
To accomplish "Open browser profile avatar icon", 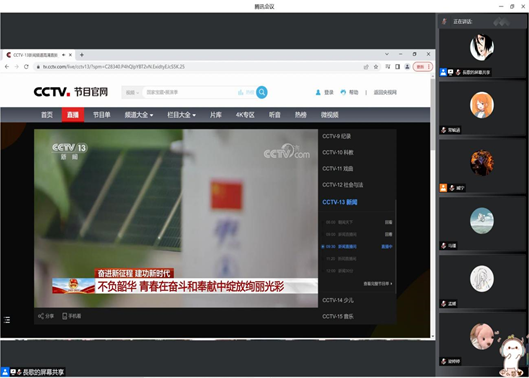I will 407,67.
